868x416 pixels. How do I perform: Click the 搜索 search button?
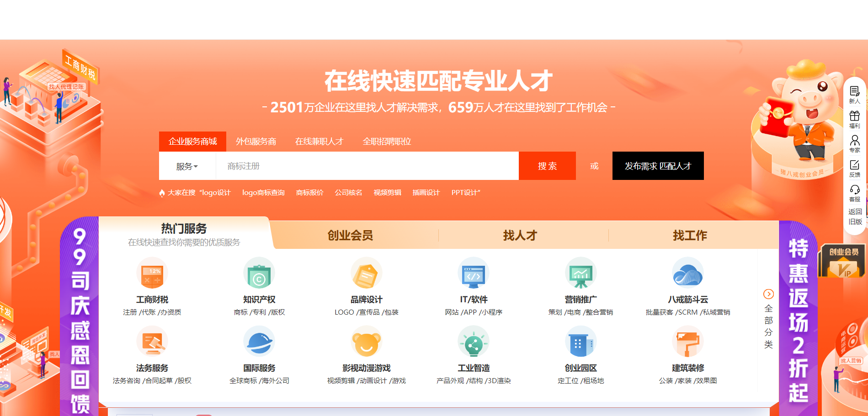[x=547, y=166]
